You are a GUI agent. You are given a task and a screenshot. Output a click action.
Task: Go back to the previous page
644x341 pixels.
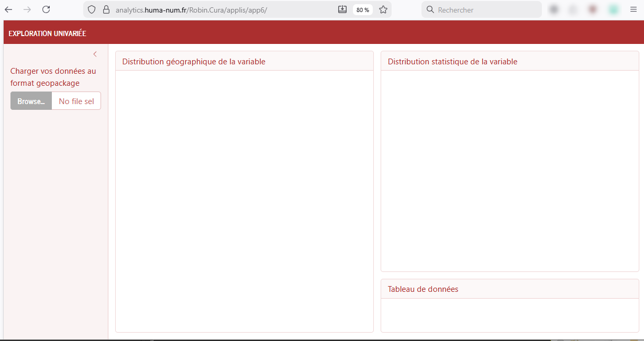click(8, 9)
